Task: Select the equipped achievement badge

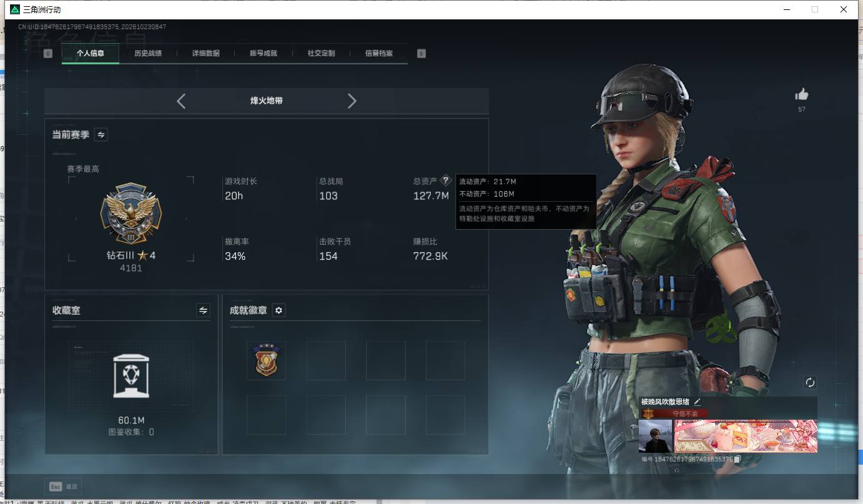Action: 267,360
